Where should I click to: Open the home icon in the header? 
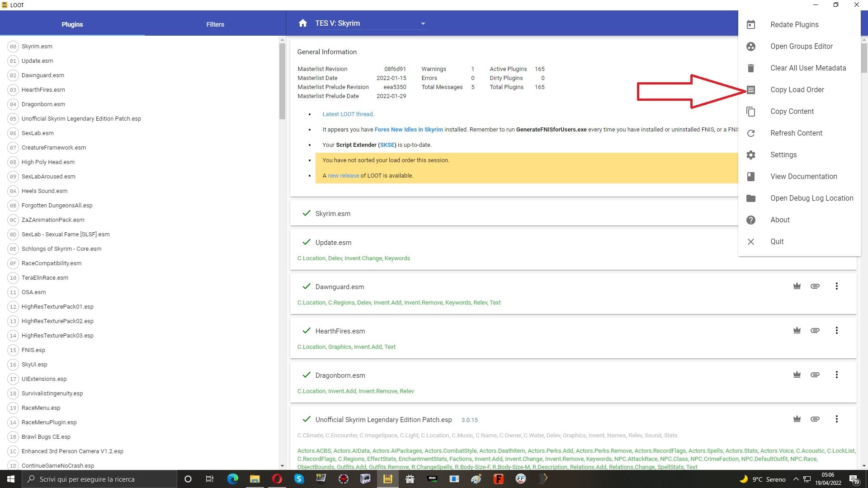pyautogui.click(x=303, y=23)
